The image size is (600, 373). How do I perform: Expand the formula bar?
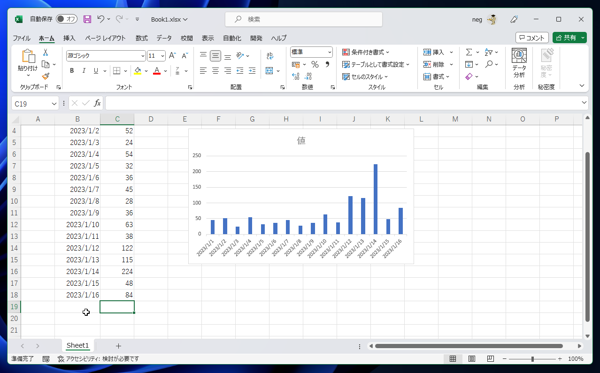(x=584, y=102)
